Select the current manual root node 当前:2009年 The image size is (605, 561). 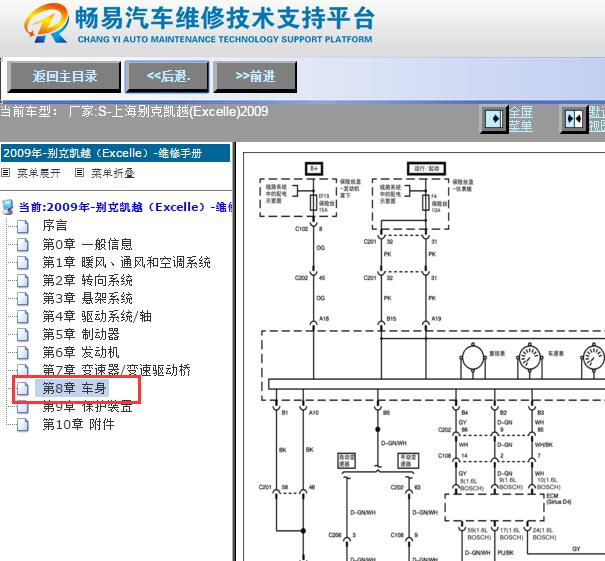pyautogui.click(x=125, y=207)
